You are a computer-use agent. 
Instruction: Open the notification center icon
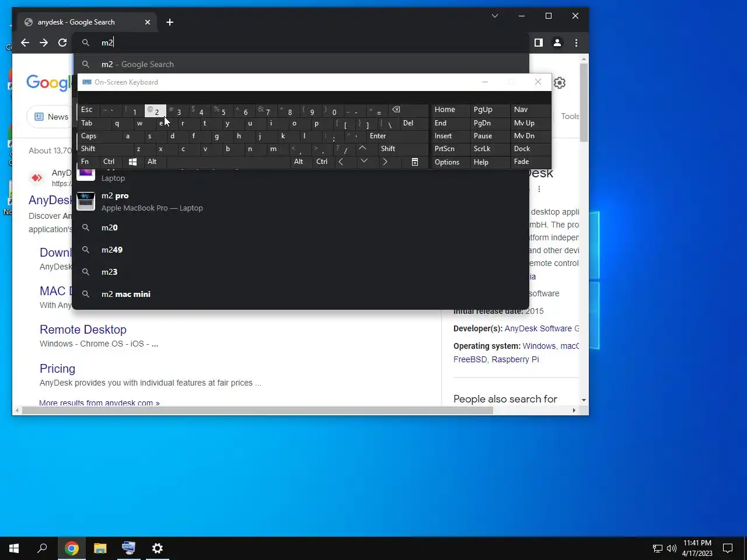click(x=728, y=548)
